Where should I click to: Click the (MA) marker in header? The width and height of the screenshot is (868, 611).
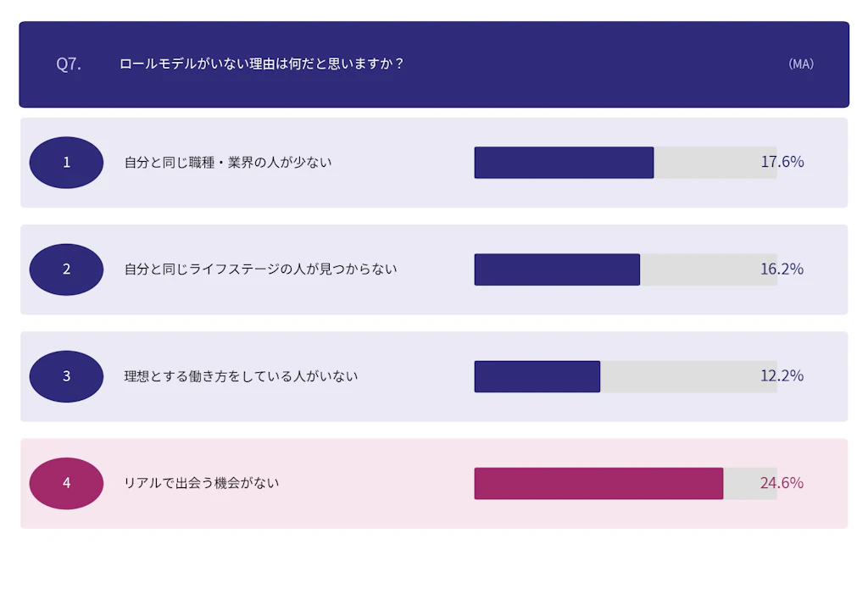tap(800, 64)
